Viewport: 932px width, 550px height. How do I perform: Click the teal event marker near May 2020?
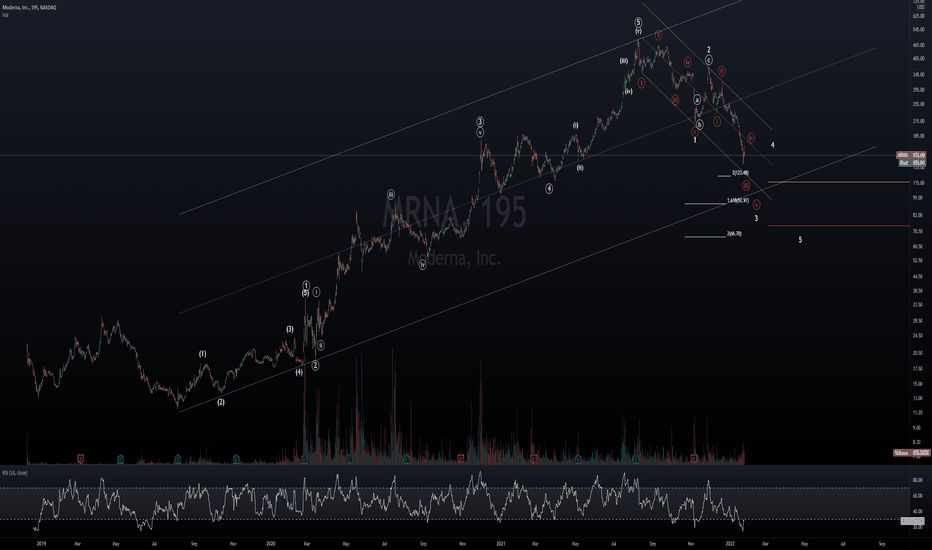pos(350,459)
